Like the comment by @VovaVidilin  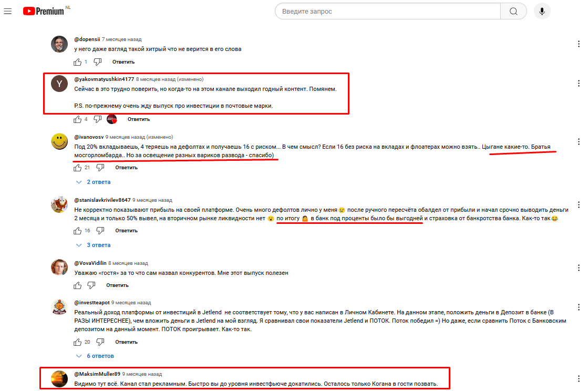tap(78, 285)
